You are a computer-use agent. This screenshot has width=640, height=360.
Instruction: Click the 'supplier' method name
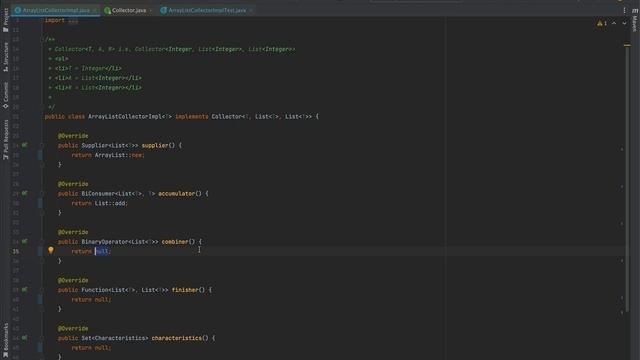tap(155, 145)
